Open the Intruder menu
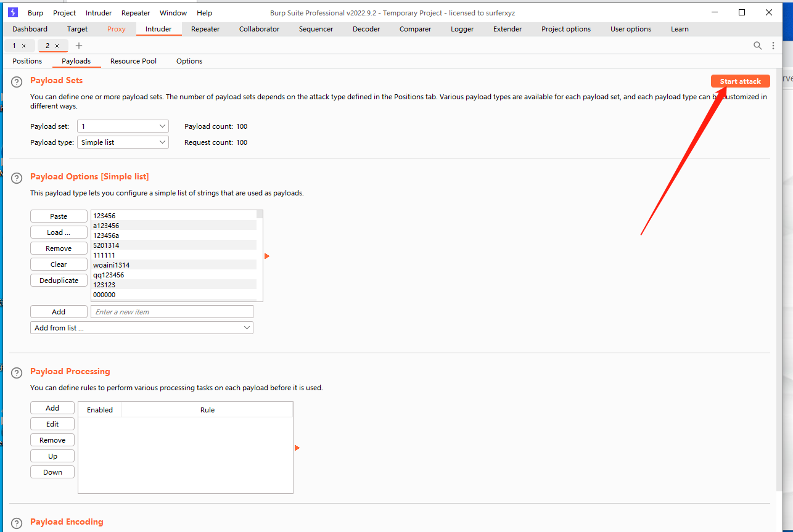 click(99, 13)
